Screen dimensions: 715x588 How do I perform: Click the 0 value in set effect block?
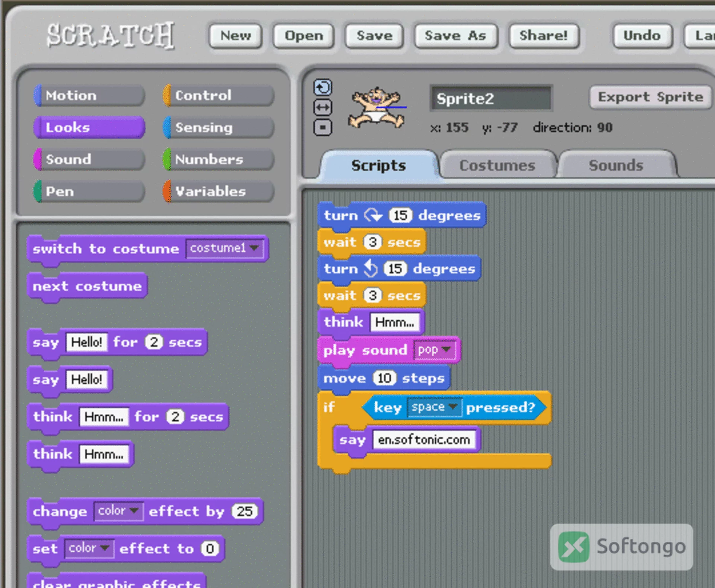[x=210, y=549]
